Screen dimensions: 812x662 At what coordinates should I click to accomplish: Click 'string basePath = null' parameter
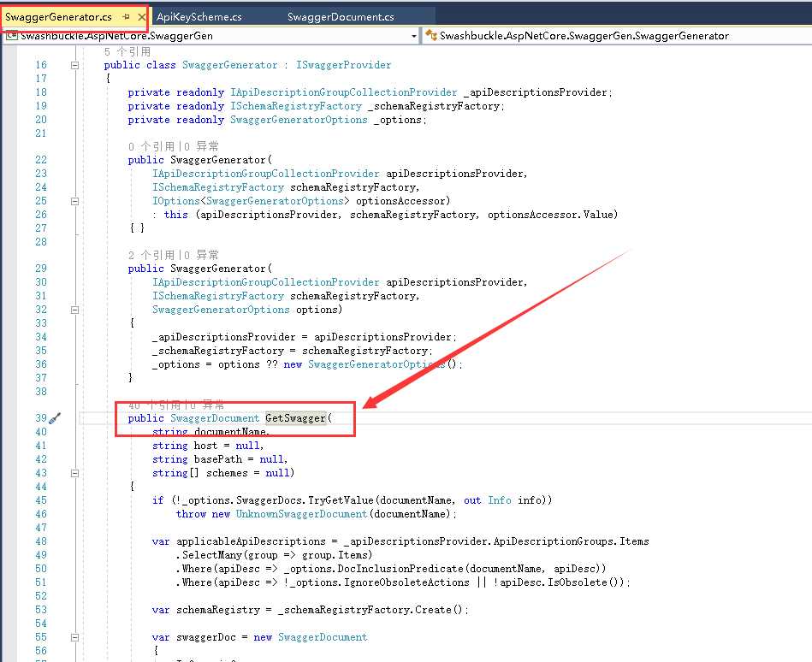(x=217, y=459)
